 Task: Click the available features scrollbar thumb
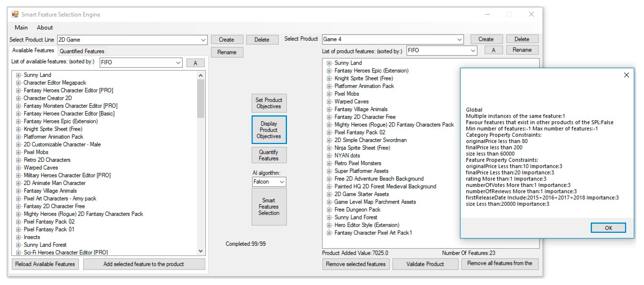coord(200,99)
